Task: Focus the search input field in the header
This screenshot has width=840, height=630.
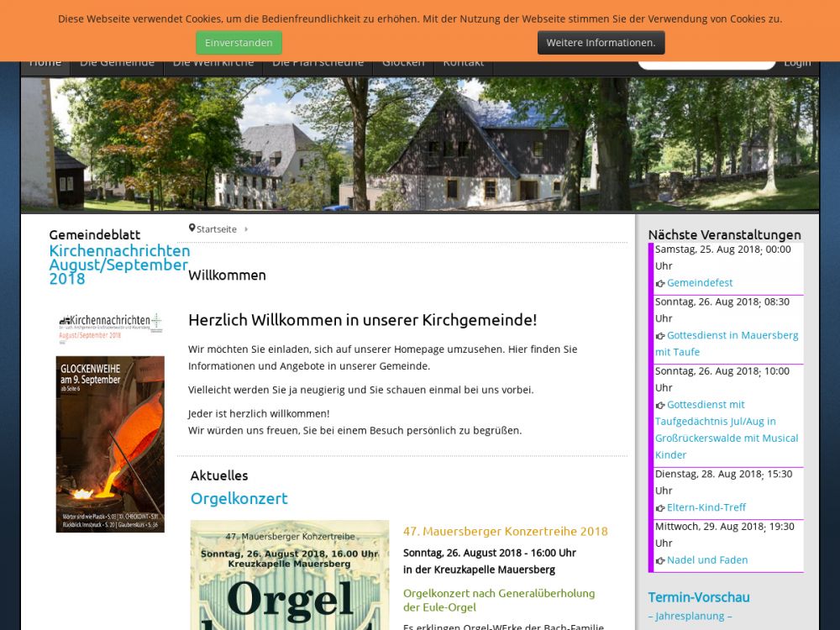Action: tap(706, 64)
